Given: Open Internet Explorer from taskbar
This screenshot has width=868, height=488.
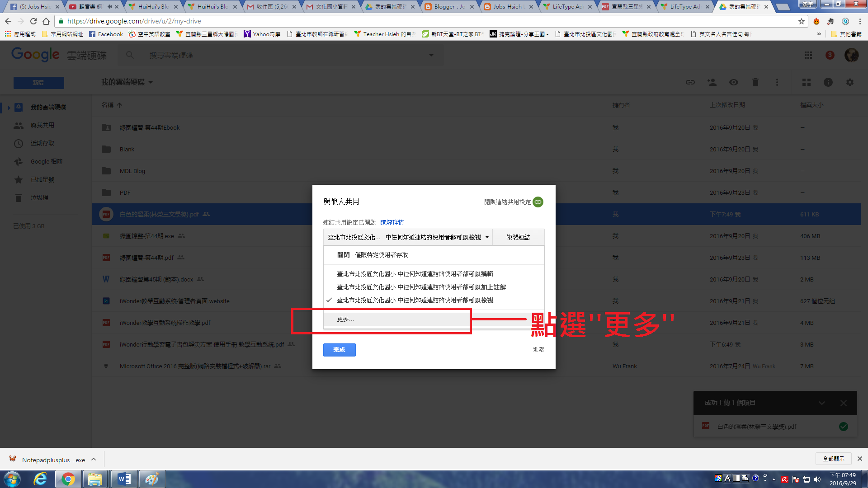Looking at the screenshot, I should tap(41, 479).
